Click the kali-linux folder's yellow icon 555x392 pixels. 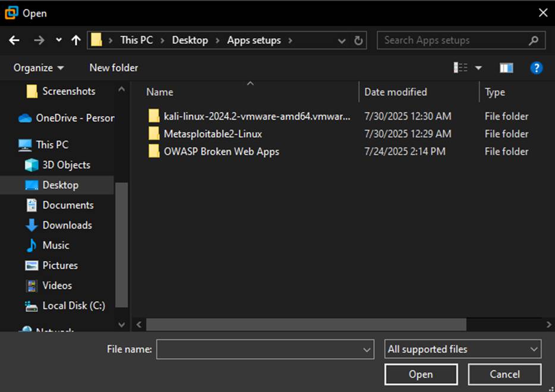tap(154, 116)
